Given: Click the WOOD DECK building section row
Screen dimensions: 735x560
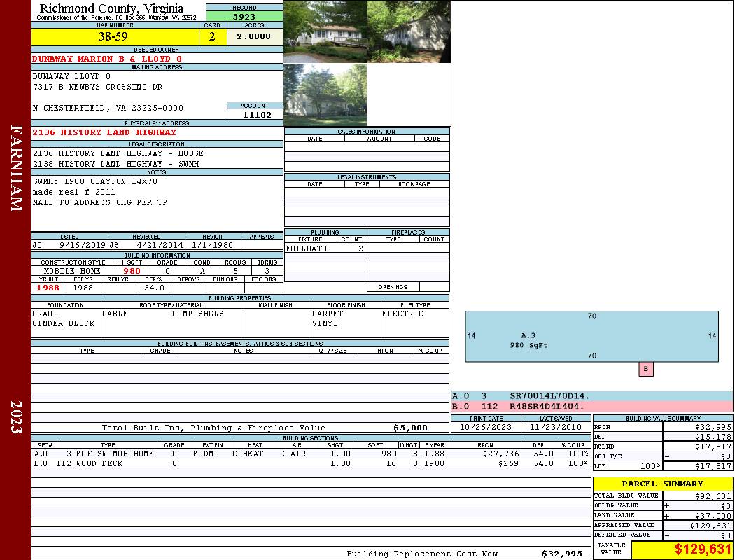Looking at the screenshot, I should tap(311, 463).
